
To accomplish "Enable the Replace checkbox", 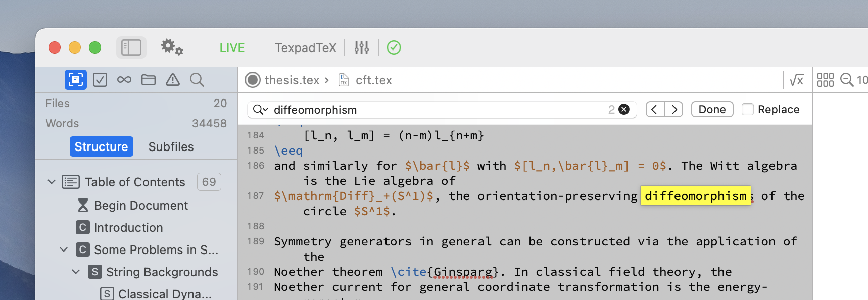I will (x=748, y=109).
